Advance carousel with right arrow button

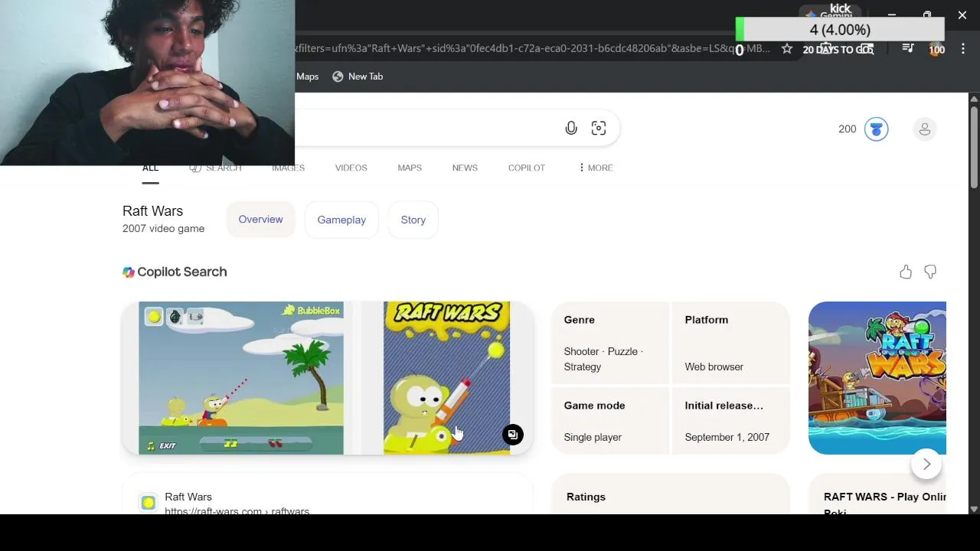[926, 464]
